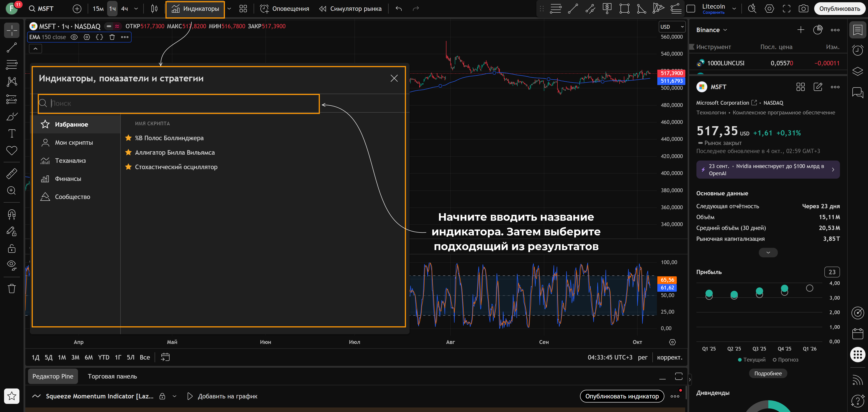The height and width of the screenshot is (412, 868).
Task: Click the Опубликовать индикатор button
Action: tap(622, 396)
